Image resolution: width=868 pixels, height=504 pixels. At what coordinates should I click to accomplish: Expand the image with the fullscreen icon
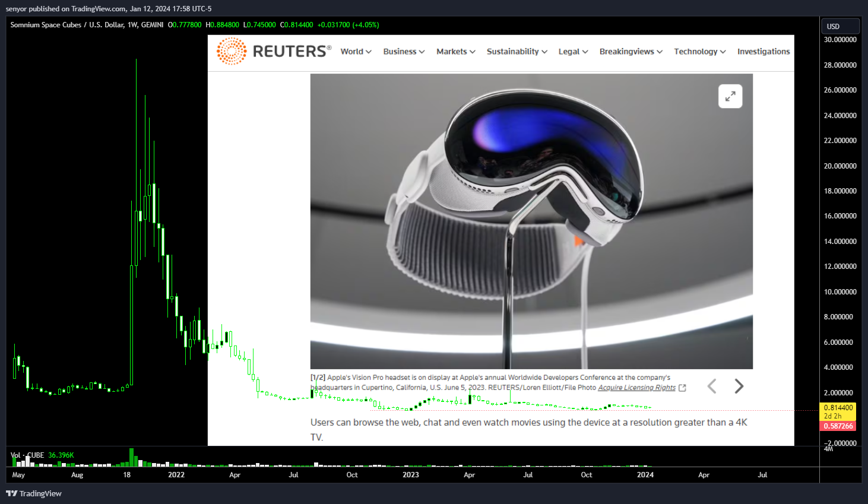[730, 96]
